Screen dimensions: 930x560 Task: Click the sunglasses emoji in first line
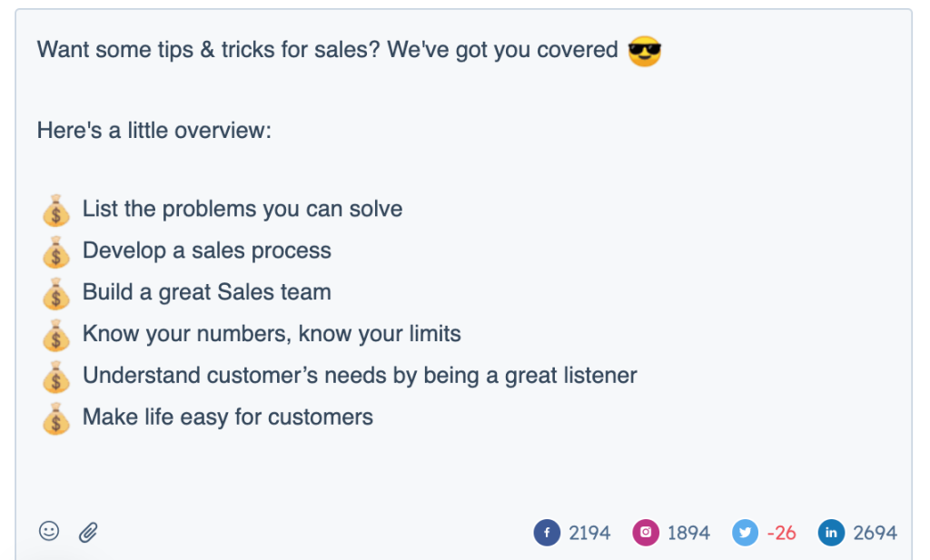(x=645, y=51)
